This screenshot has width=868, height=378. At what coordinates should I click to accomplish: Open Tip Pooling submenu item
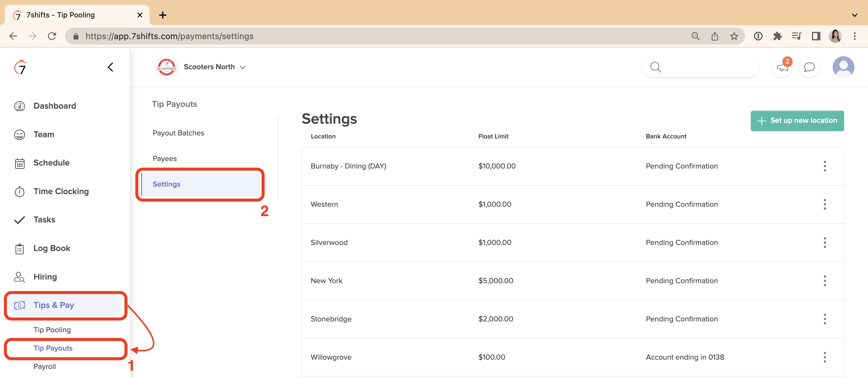click(x=52, y=330)
